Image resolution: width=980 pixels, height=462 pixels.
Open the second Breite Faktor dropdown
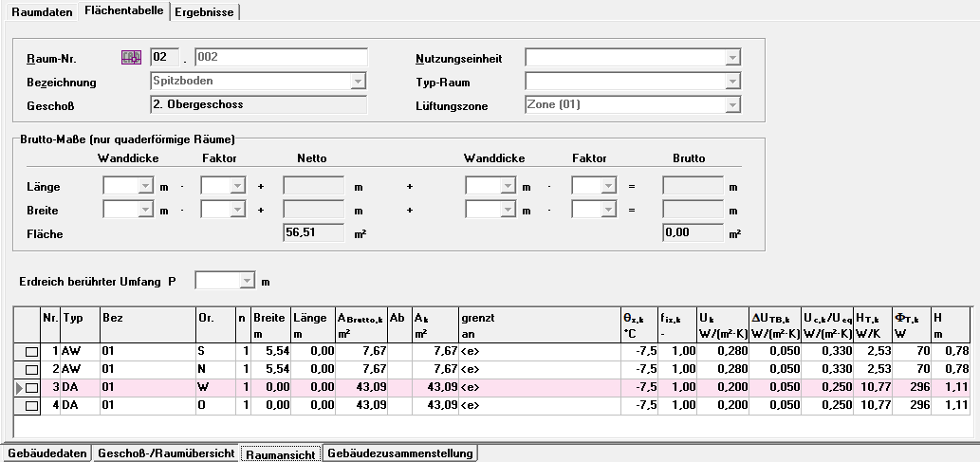tap(607, 210)
